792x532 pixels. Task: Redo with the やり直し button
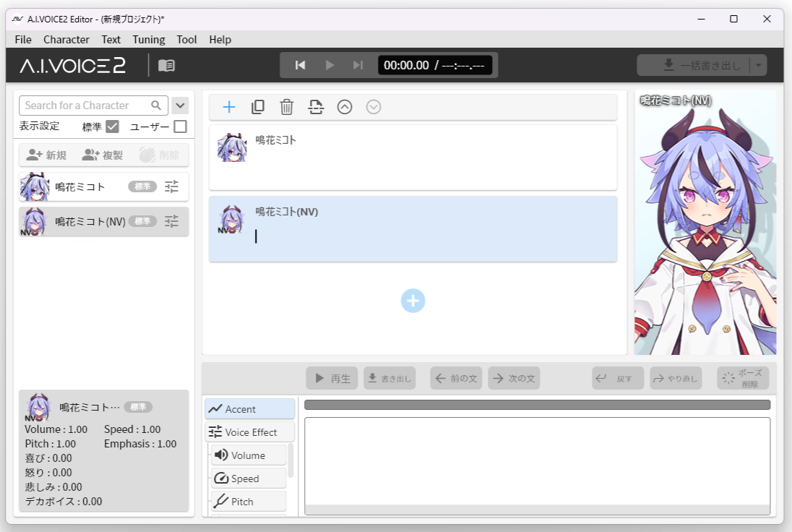(676, 378)
